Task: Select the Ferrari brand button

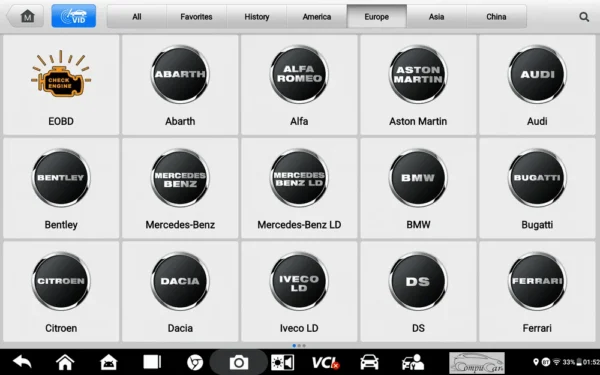Action: click(x=537, y=292)
